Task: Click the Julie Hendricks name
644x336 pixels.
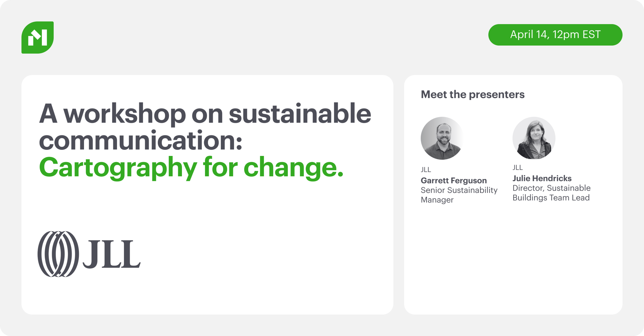Action: point(542,178)
